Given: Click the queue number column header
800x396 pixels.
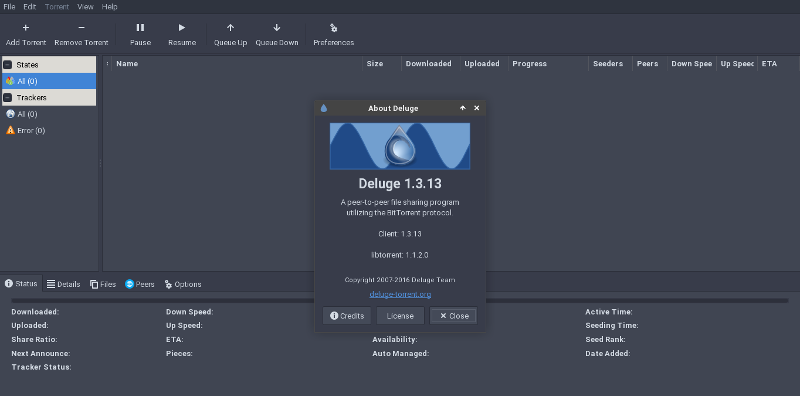Looking at the screenshot, I should (x=107, y=64).
